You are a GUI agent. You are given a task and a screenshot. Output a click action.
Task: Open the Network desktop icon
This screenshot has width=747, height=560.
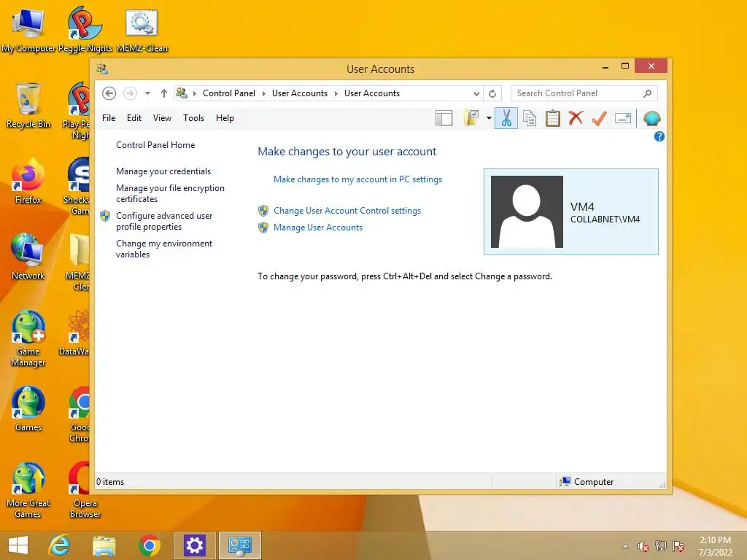click(x=28, y=257)
